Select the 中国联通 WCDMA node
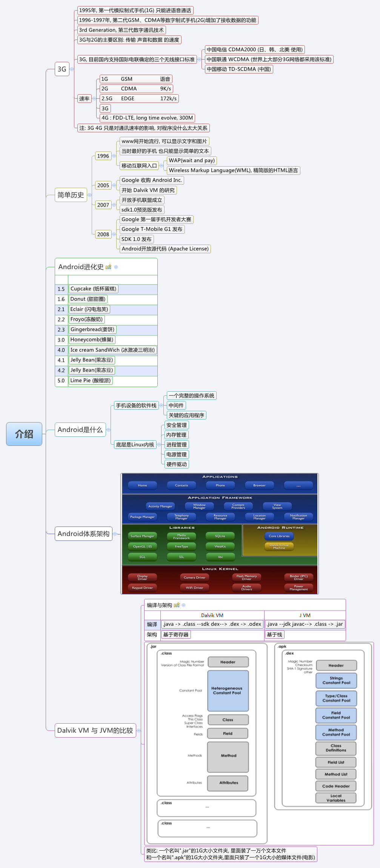This screenshot has width=380, height=868. pyautogui.click(x=269, y=59)
